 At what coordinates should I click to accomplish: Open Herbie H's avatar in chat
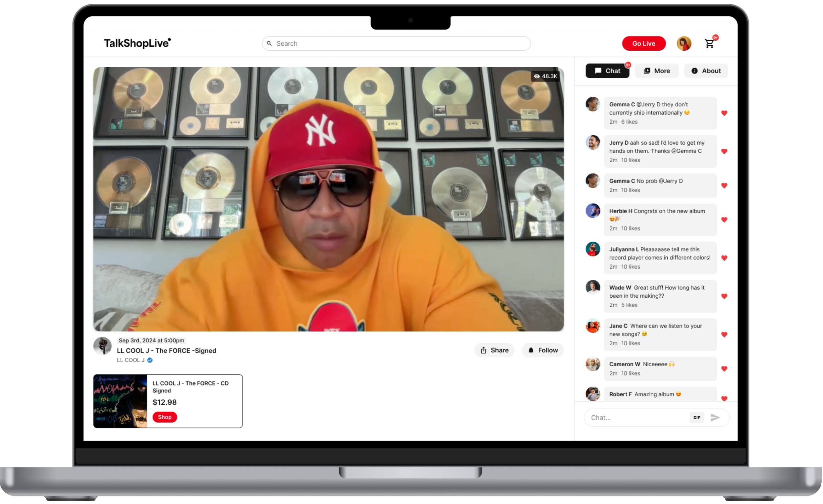pos(593,211)
